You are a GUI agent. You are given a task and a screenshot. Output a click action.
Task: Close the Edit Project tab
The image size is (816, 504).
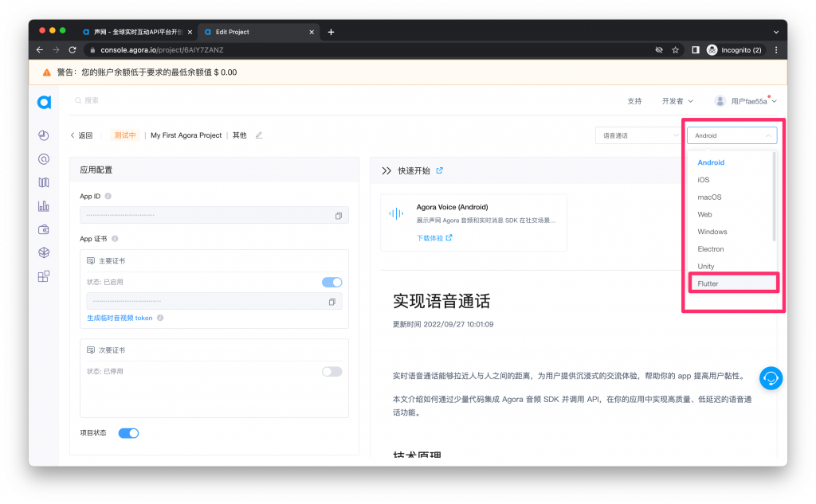pos(312,32)
